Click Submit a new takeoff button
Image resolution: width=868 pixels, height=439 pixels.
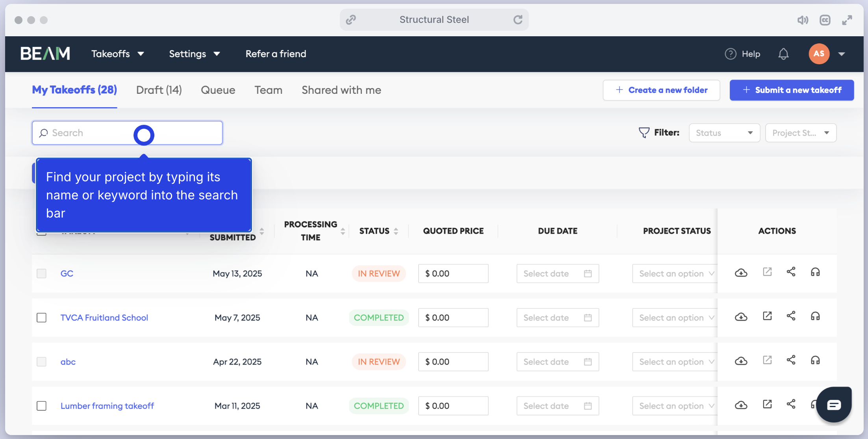click(792, 90)
